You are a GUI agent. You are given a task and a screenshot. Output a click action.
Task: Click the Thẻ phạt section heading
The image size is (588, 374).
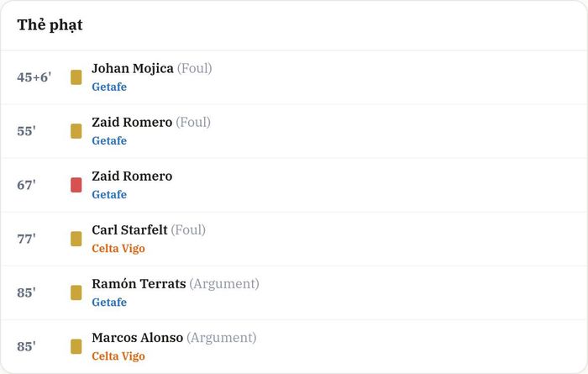(50, 25)
